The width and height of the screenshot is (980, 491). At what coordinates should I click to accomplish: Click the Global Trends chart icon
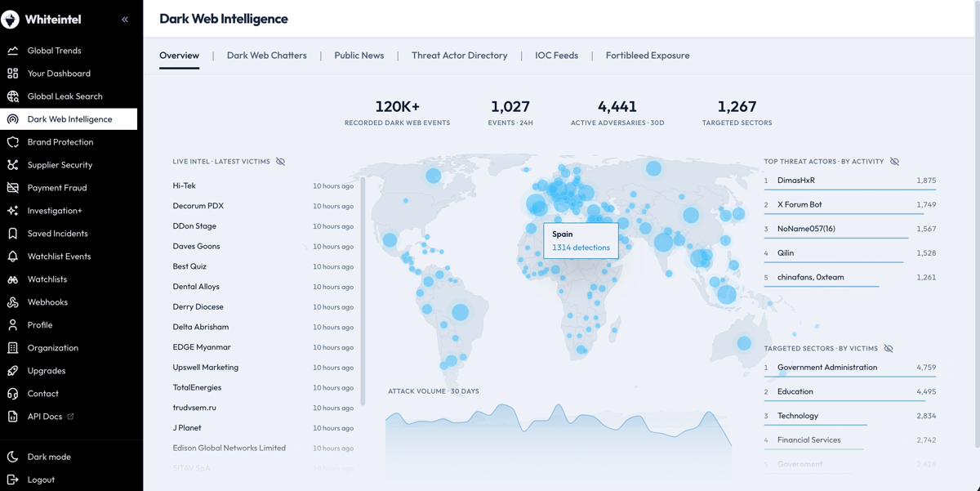(x=13, y=51)
